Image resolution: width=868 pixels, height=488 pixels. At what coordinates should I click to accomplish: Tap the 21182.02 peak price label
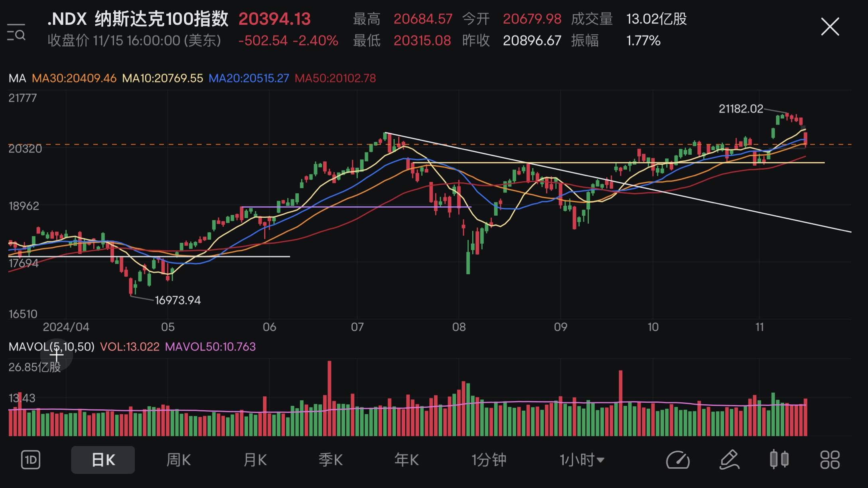point(741,108)
